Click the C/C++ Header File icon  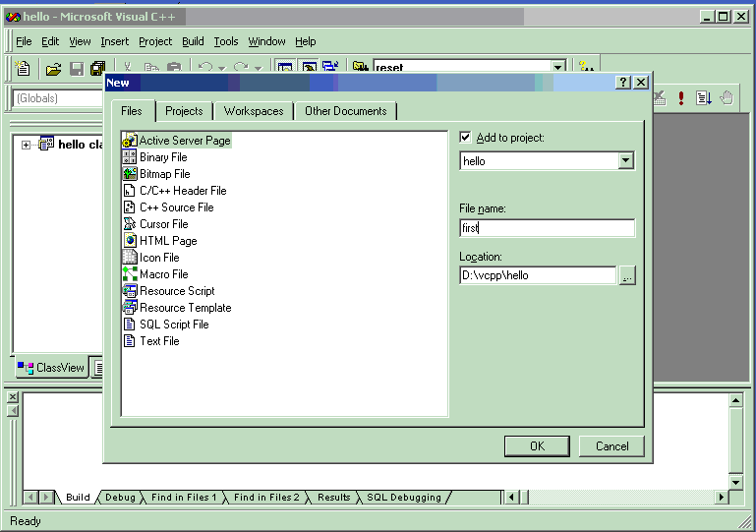[129, 191]
